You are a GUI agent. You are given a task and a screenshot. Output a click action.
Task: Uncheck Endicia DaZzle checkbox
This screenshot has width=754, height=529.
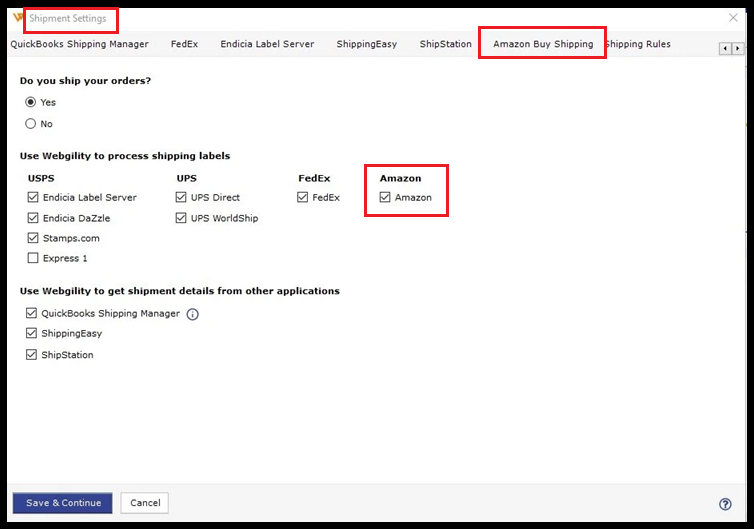coord(33,218)
